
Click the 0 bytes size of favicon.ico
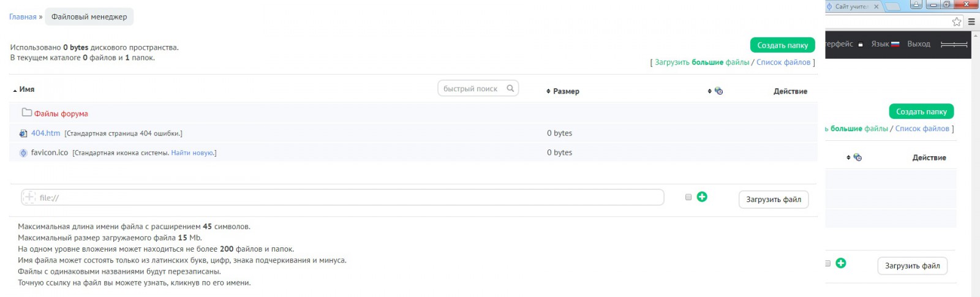tap(560, 152)
